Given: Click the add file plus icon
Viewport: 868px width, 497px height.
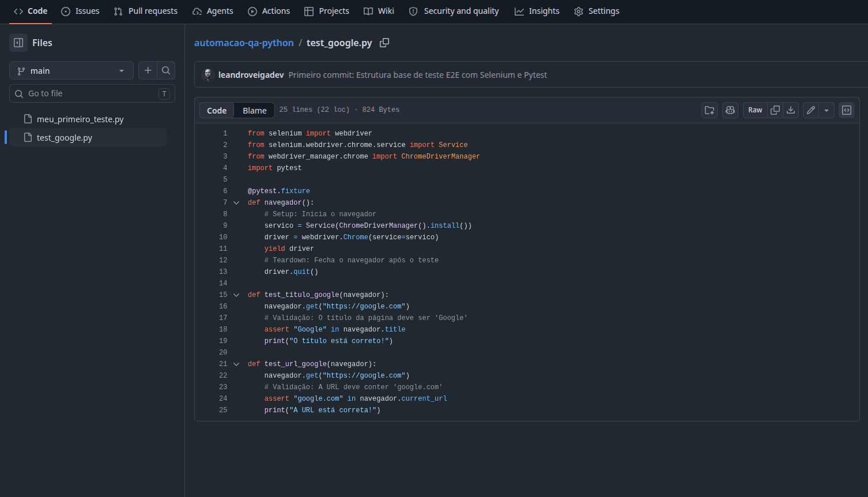Looking at the screenshot, I should coord(148,70).
